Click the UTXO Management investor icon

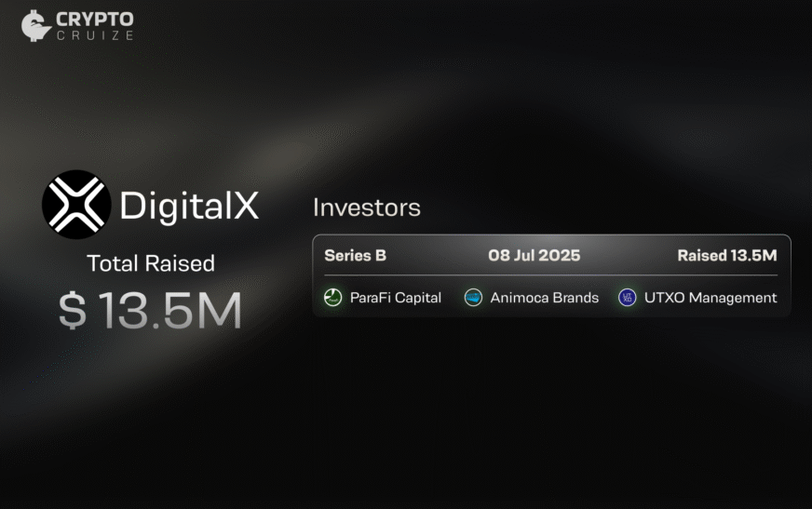tap(628, 298)
